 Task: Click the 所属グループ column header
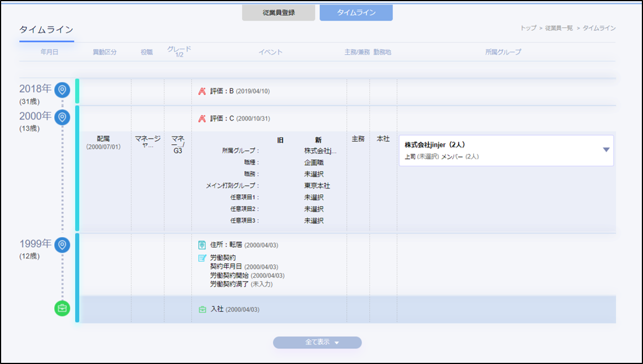[503, 52]
